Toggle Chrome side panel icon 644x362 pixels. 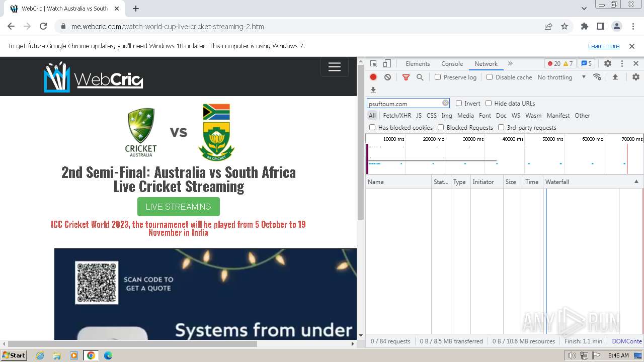click(x=601, y=27)
